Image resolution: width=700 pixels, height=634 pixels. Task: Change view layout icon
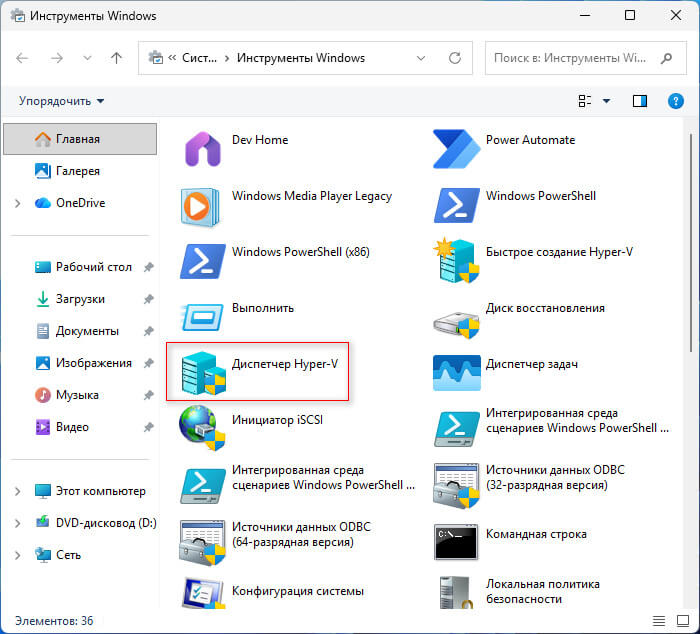[585, 101]
